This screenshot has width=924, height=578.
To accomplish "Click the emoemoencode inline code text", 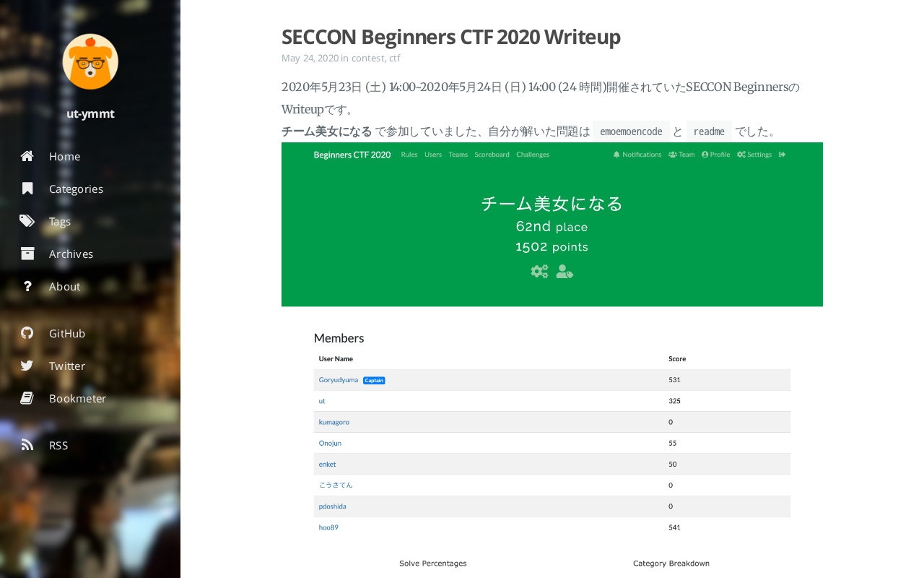I will point(631,131).
